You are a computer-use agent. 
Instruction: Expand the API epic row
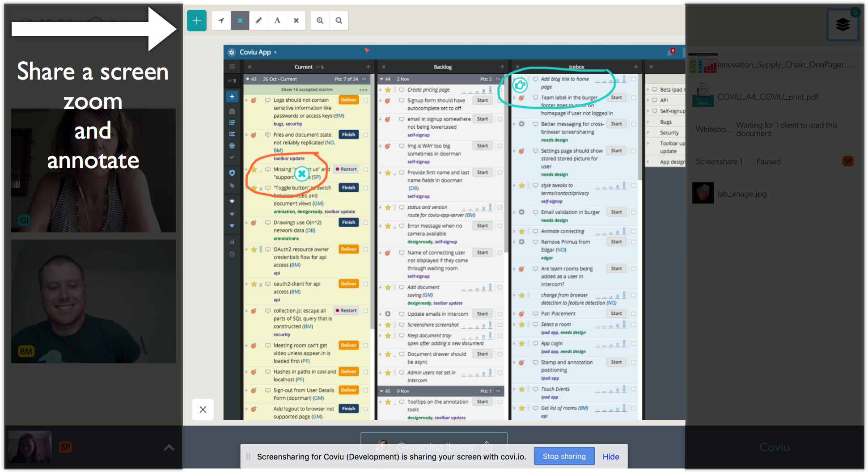coord(648,100)
